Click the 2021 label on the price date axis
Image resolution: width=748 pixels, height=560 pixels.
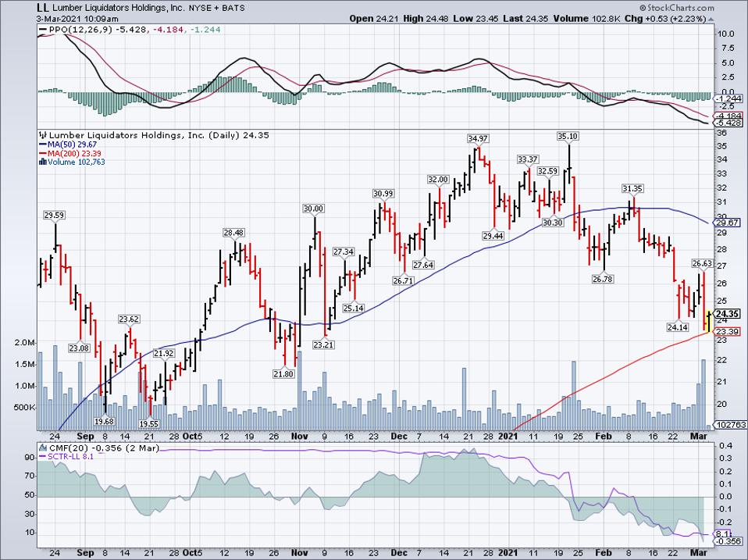(x=508, y=436)
